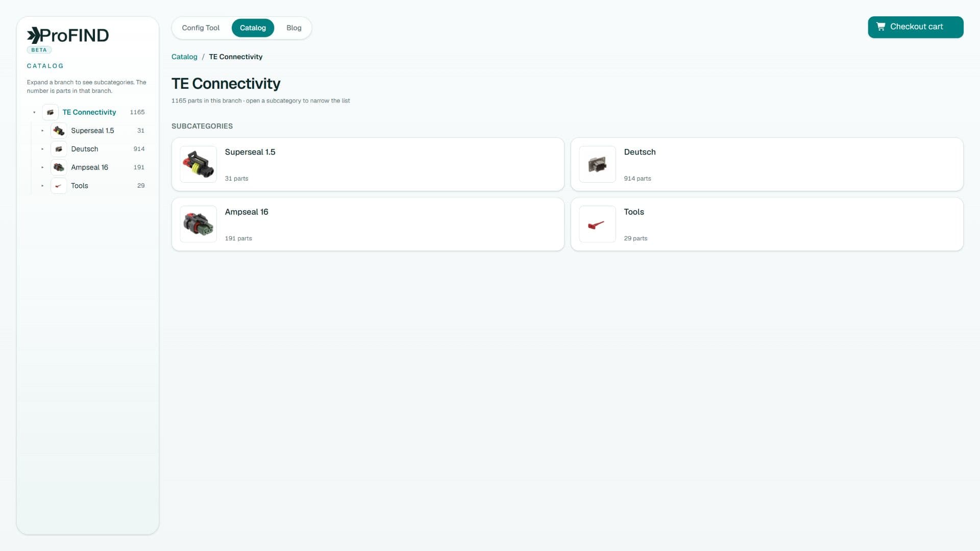The width and height of the screenshot is (980, 551).
Task: Open Deutsch card product thumbnail
Action: click(597, 164)
